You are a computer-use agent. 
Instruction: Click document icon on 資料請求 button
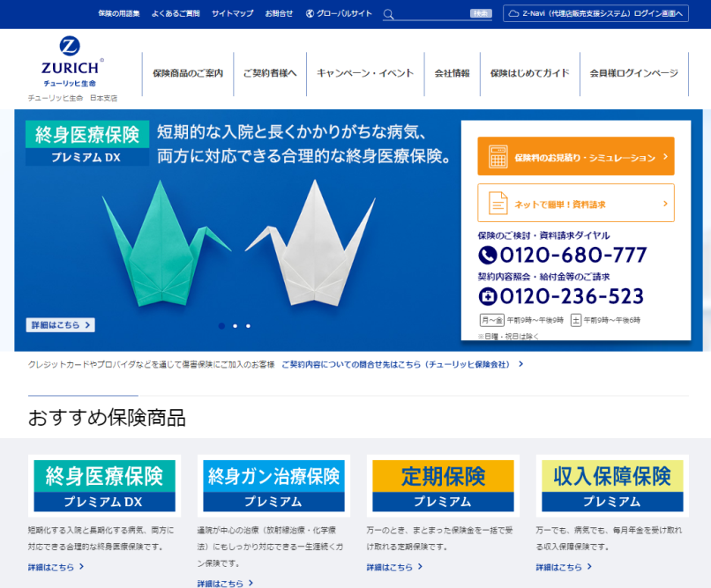click(x=498, y=203)
